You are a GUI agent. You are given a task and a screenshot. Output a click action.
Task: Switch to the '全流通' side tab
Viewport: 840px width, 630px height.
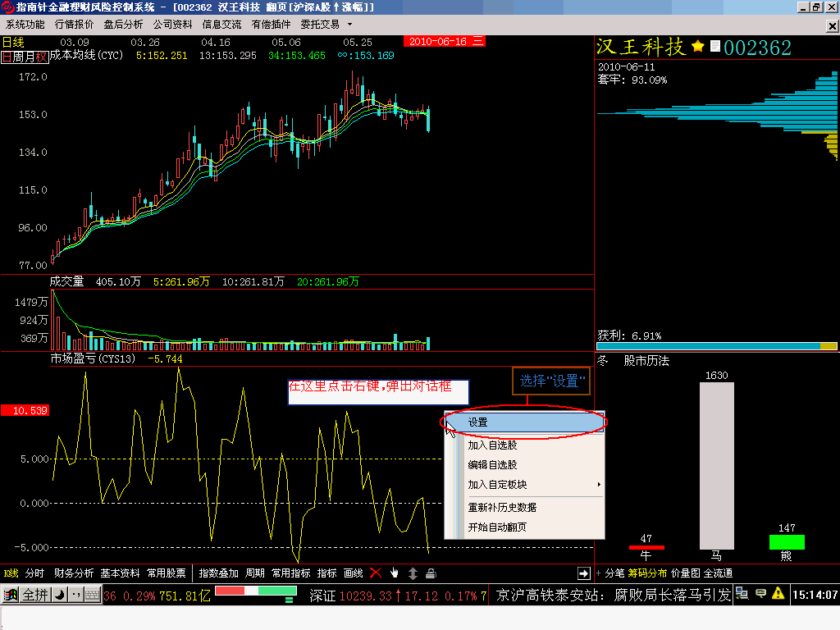pos(718,573)
